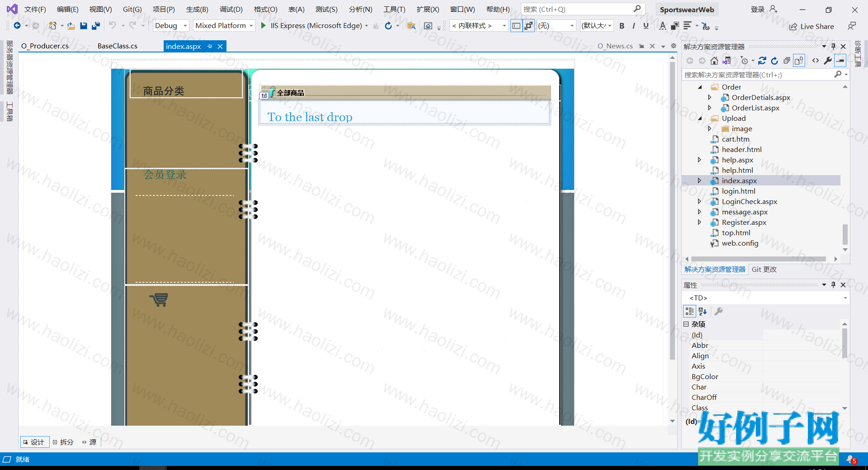Click the Navigate Backward arrow in main toolbar
The height and width of the screenshot is (470, 868).
[17, 26]
